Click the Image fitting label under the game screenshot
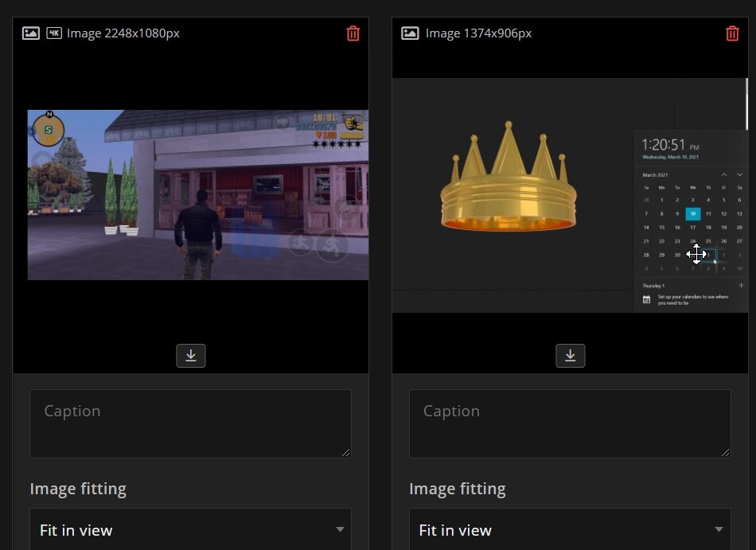 [78, 489]
